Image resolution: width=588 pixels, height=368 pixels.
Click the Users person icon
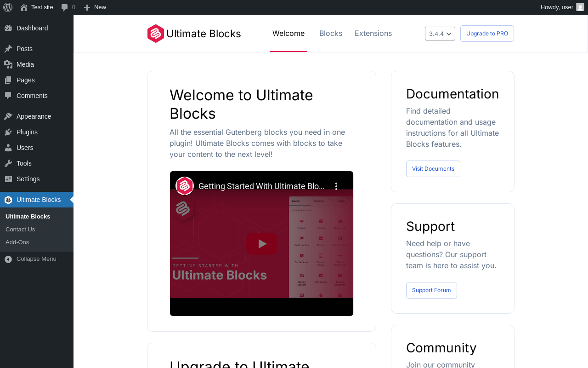point(8,148)
